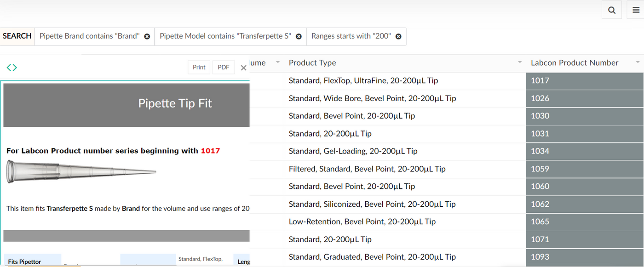Screen dimensions: 644x267
Task: Open Labcon Product Number column dropdown arrow
Action: [638, 62]
